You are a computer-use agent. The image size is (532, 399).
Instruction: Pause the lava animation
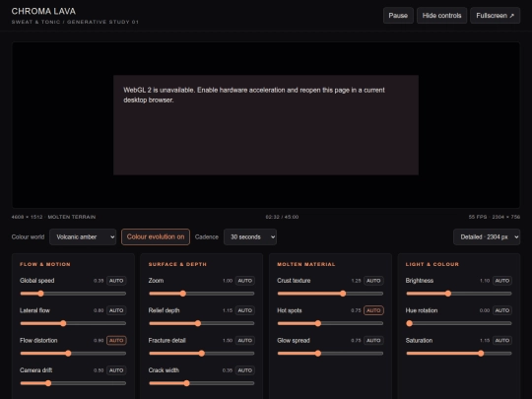coord(398,16)
